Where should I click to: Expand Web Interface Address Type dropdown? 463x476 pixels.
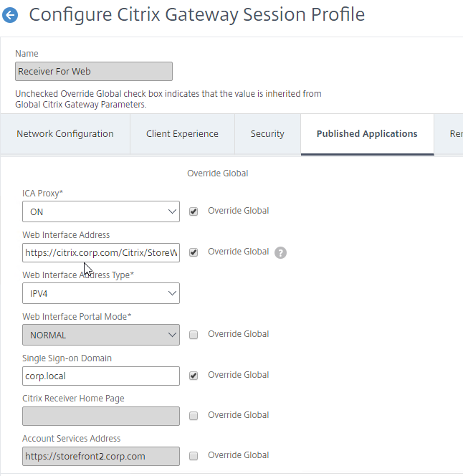click(x=101, y=293)
